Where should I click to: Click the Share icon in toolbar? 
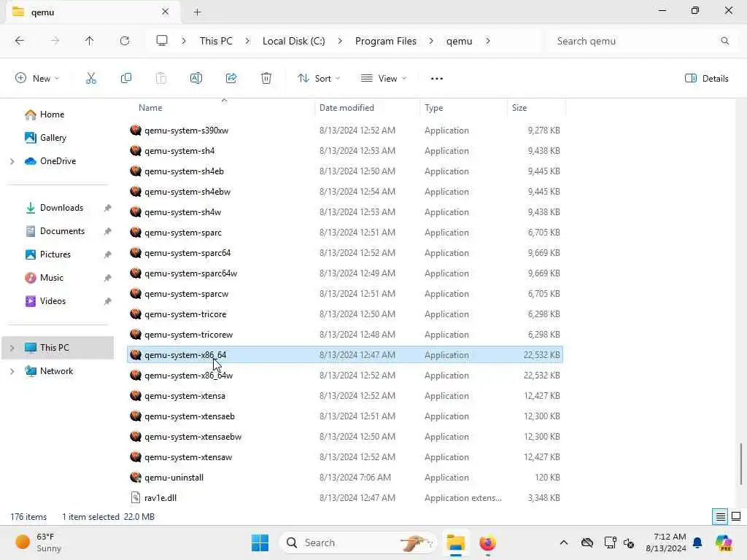click(231, 79)
